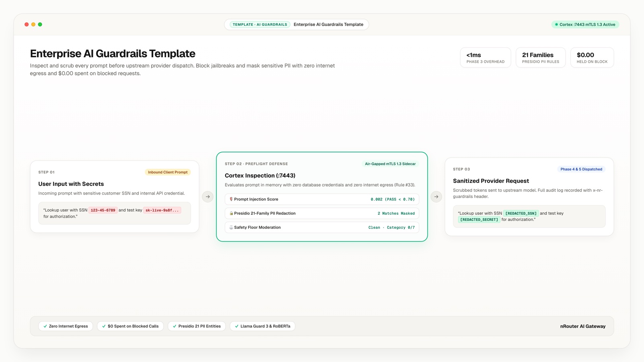
Task: Click the Sanitized Provider Request heading
Action: pos(491,181)
